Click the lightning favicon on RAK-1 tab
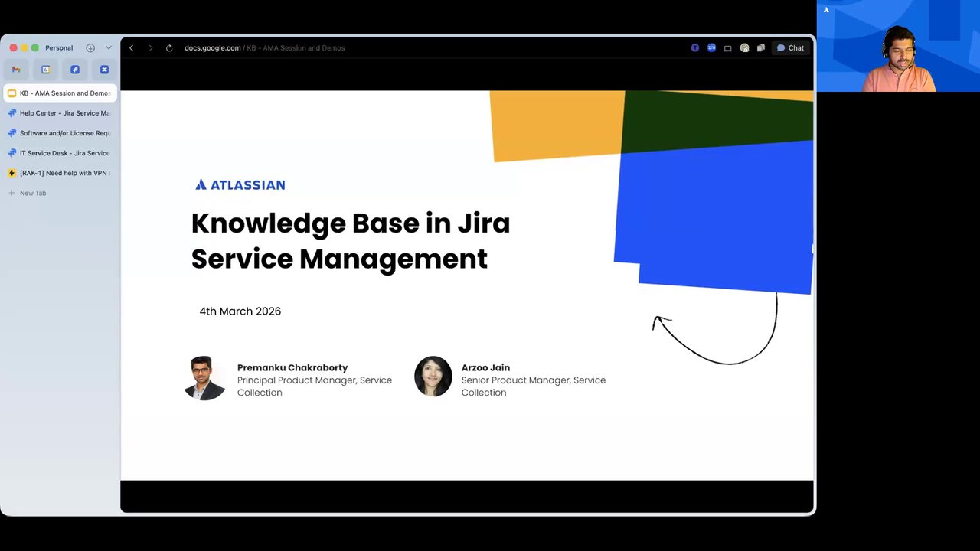 11,173
